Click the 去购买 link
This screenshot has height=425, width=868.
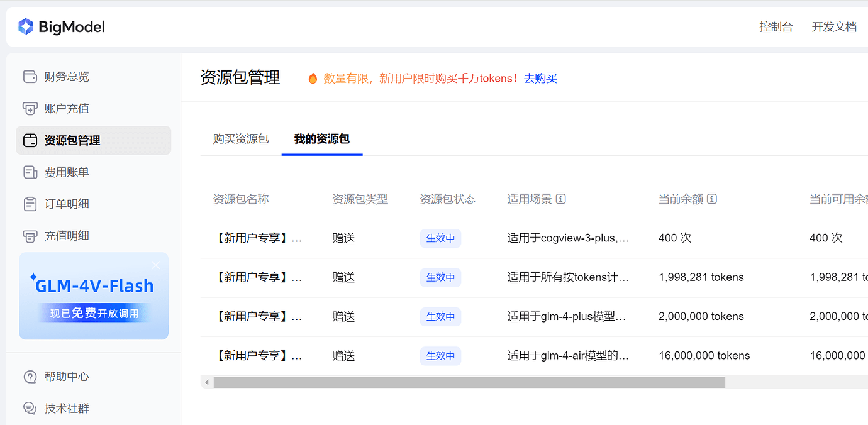[540, 79]
